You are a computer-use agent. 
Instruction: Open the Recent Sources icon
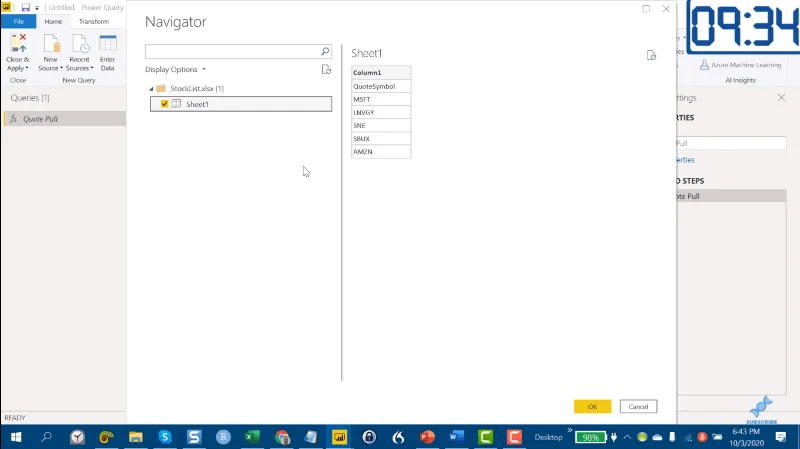pyautogui.click(x=80, y=44)
